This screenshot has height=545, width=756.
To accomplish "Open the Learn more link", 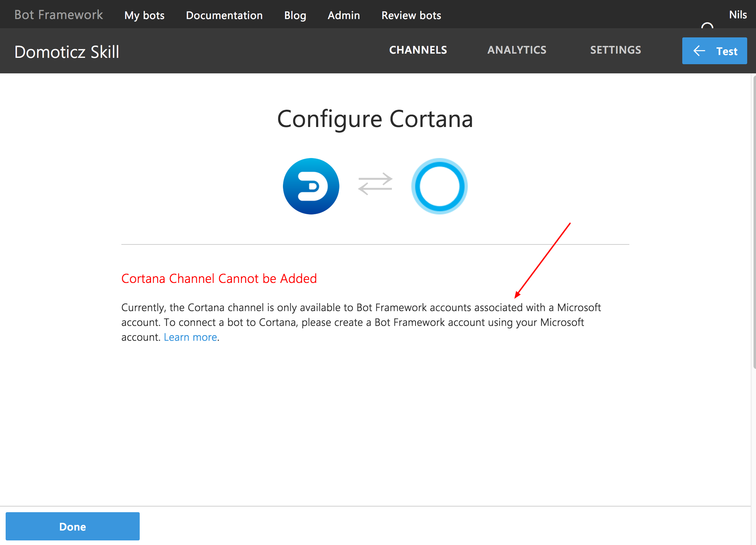I will 190,337.
